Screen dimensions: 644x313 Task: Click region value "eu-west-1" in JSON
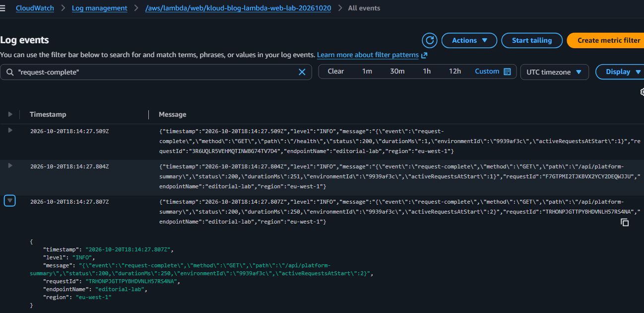pyautogui.click(x=93, y=297)
